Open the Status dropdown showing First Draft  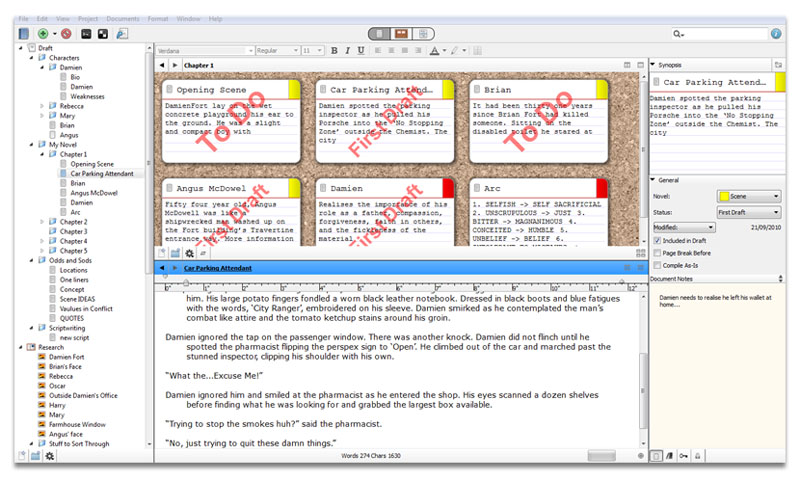748,212
